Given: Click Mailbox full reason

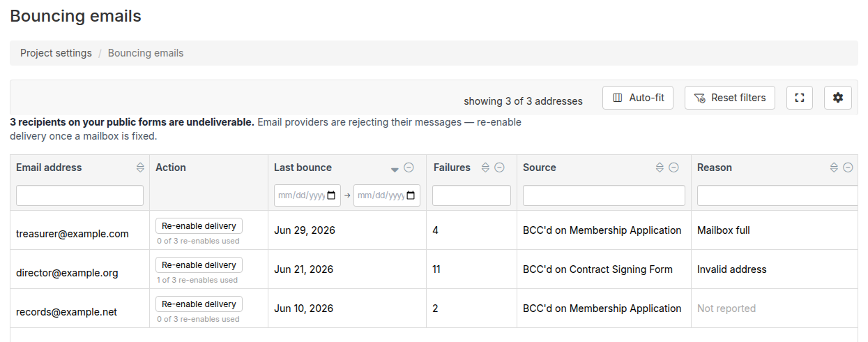Looking at the screenshot, I should (724, 230).
